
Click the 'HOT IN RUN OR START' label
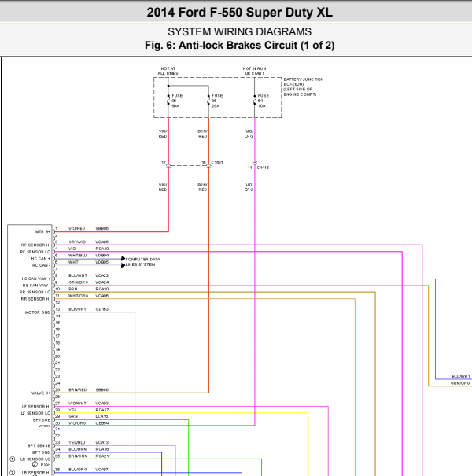(x=254, y=71)
